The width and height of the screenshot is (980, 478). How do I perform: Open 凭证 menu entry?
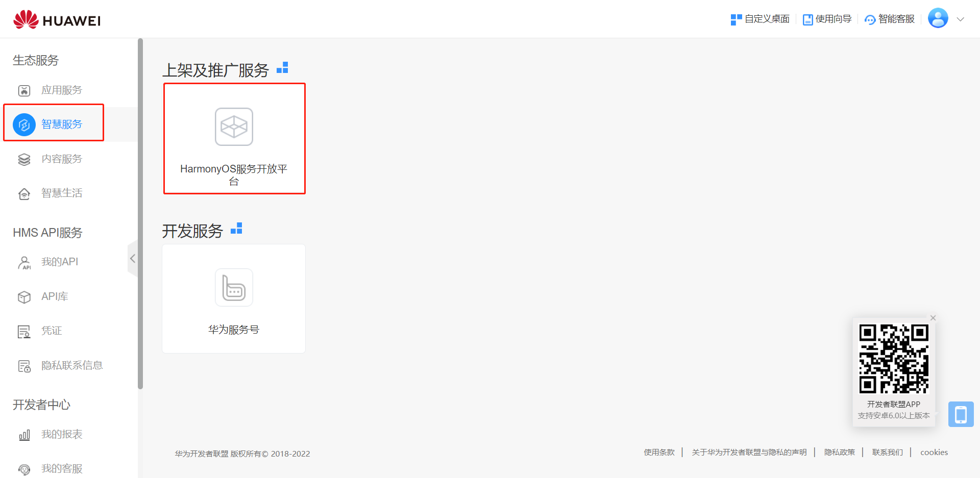[52, 331]
